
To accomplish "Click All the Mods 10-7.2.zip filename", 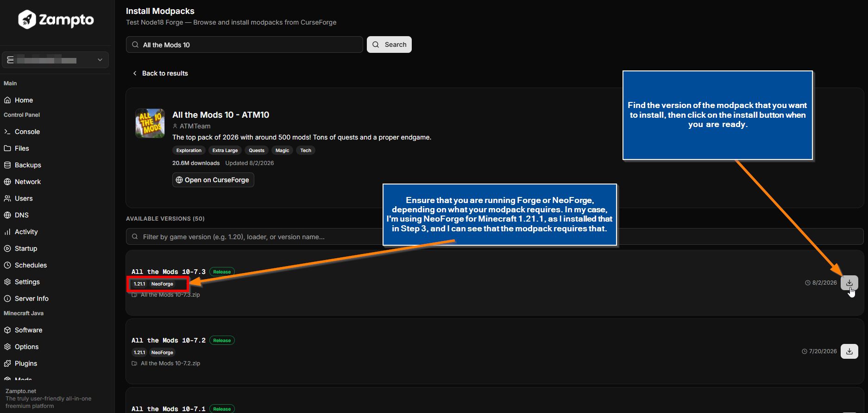I will (170, 363).
